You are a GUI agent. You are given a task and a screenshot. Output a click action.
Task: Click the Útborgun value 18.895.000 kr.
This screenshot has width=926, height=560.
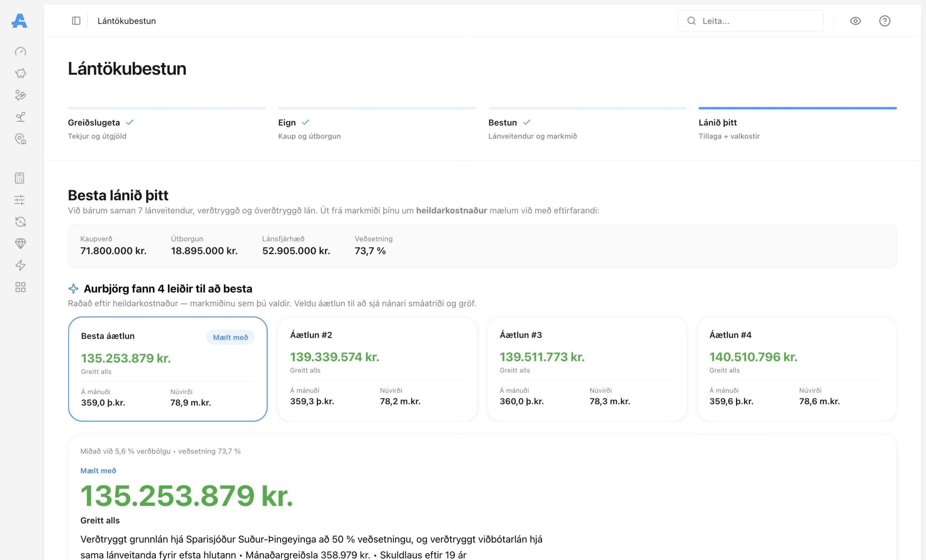(204, 251)
